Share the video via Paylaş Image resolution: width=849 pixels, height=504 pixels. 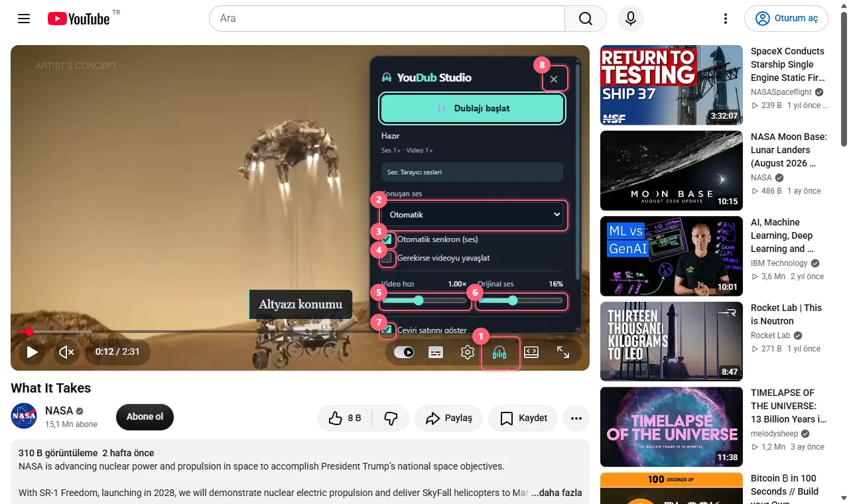(448, 418)
